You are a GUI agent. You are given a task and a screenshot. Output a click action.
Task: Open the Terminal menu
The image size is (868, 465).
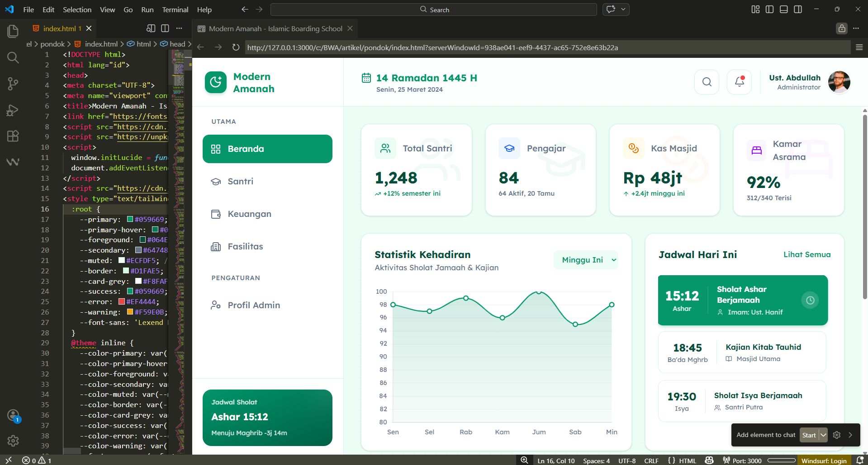pyautogui.click(x=175, y=9)
